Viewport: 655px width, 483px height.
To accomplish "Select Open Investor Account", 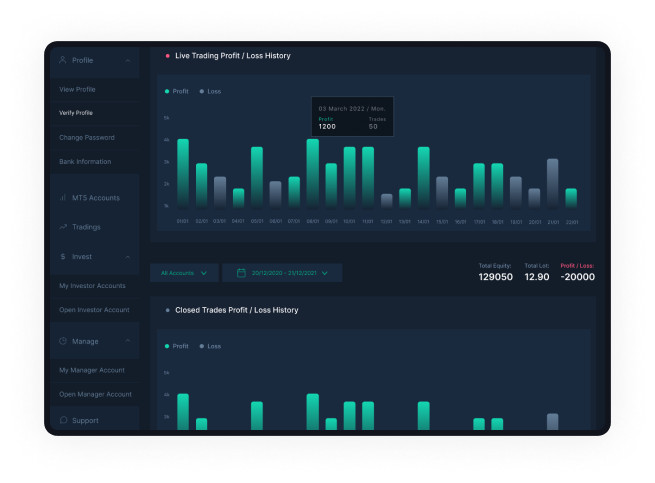I will pos(94,310).
